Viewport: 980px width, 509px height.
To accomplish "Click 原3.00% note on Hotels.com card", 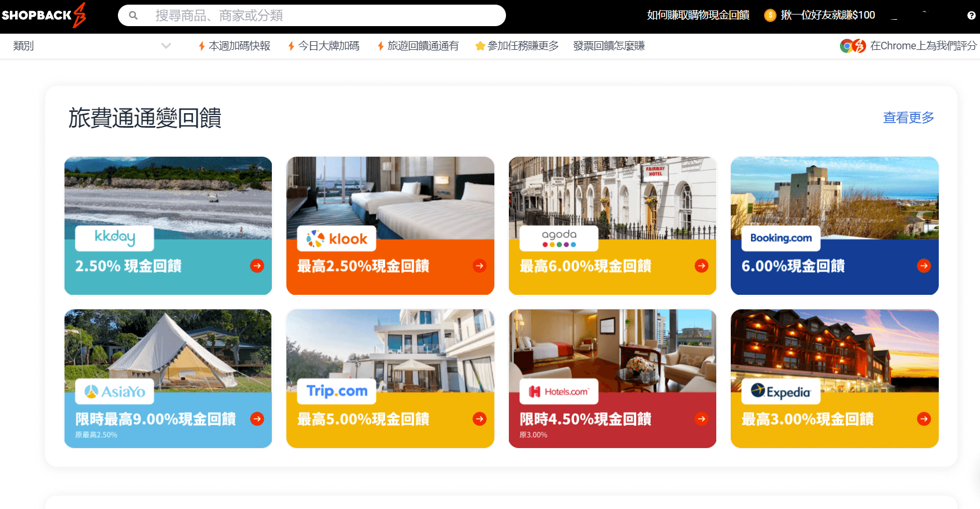I will [x=533, y=435].
